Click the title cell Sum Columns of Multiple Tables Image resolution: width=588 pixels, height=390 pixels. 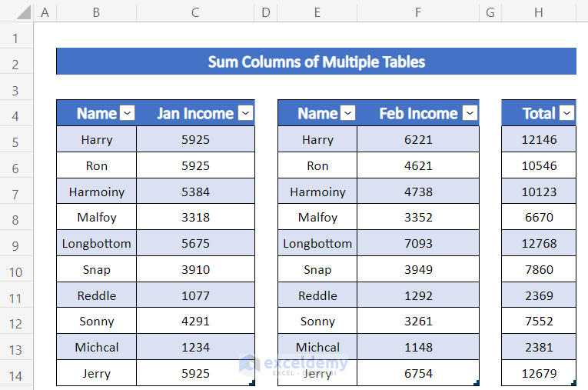316,62
